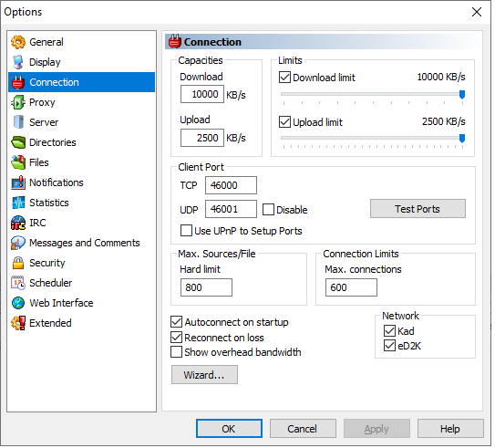Click the Server tower icon
This screenshot has width=495, height=448.
click(x=18, y=122)
